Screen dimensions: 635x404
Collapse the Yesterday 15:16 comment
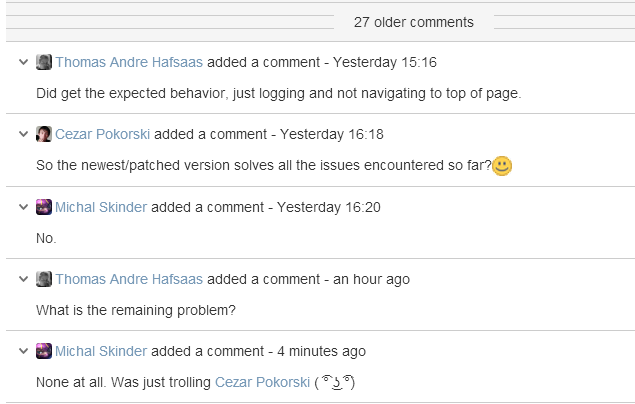click(23, 62)
